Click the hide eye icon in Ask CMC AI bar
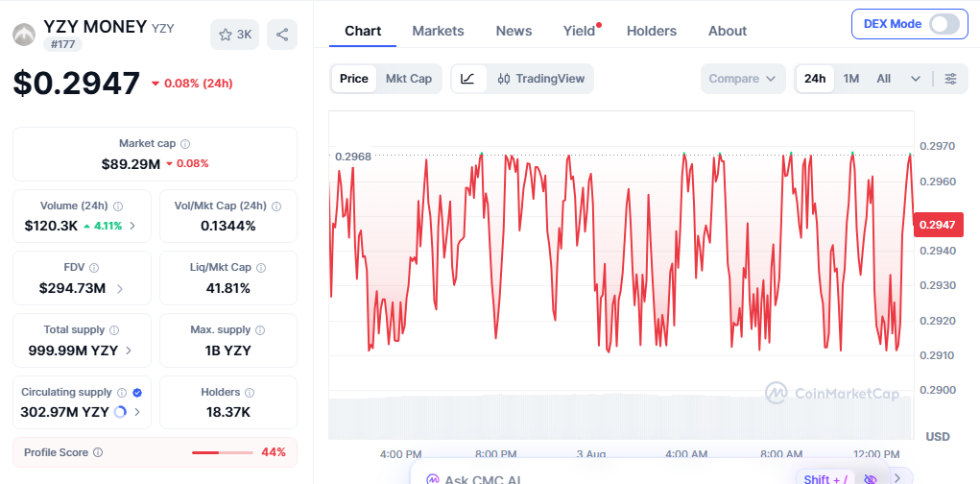Viewport: 980px width, 484px height. (870, 479)
